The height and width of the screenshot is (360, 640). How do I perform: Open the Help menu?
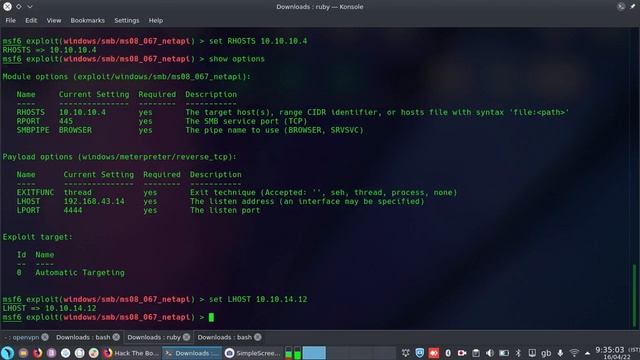click(x=156, y=20)
